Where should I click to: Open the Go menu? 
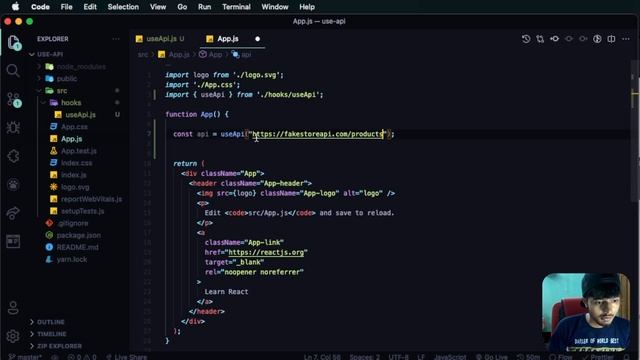click(x=182, y=7)
